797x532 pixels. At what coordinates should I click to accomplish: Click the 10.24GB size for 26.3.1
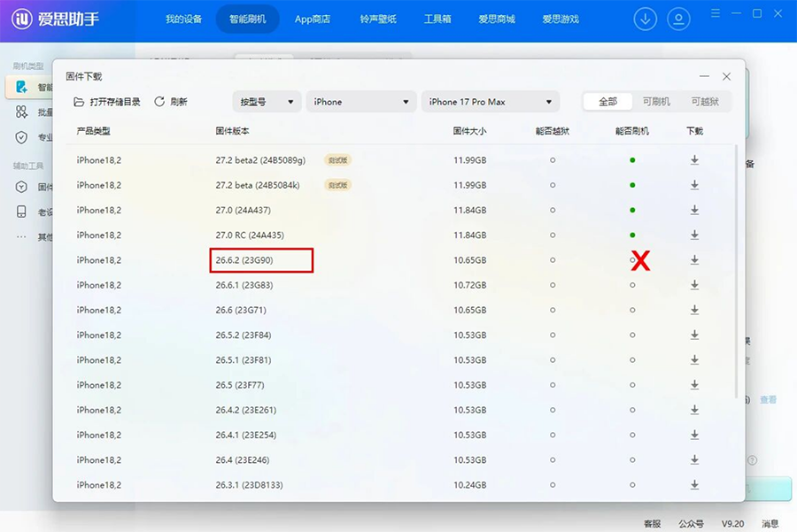tap(469, 485)
